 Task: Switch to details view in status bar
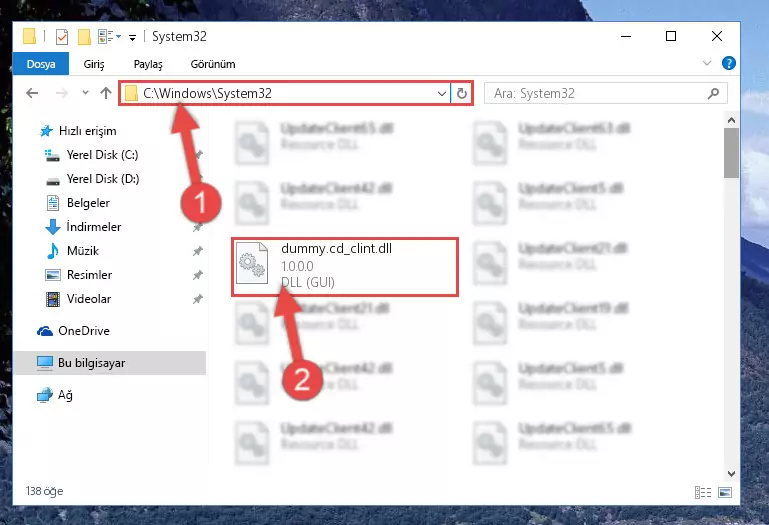coord(702,492)
